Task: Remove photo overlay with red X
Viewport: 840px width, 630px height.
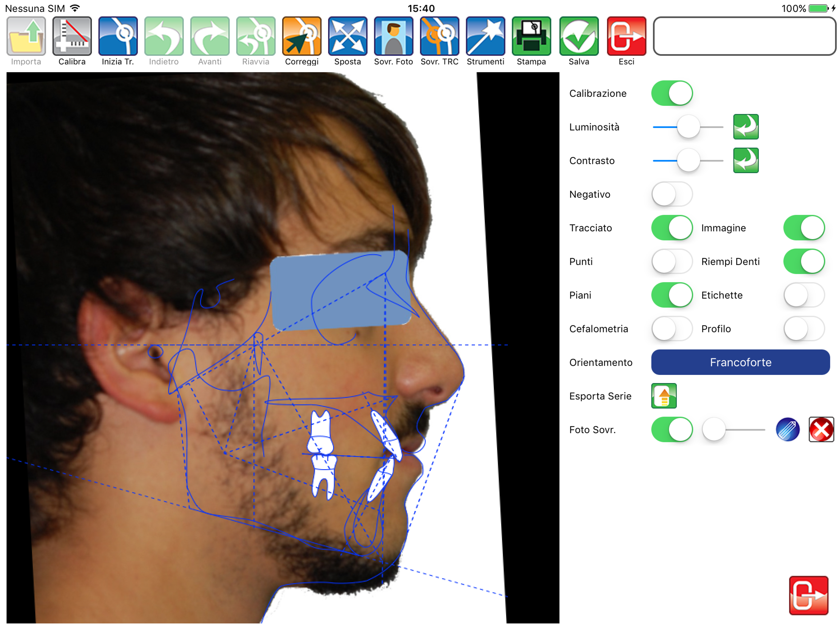Action: (x=821, y=429)
